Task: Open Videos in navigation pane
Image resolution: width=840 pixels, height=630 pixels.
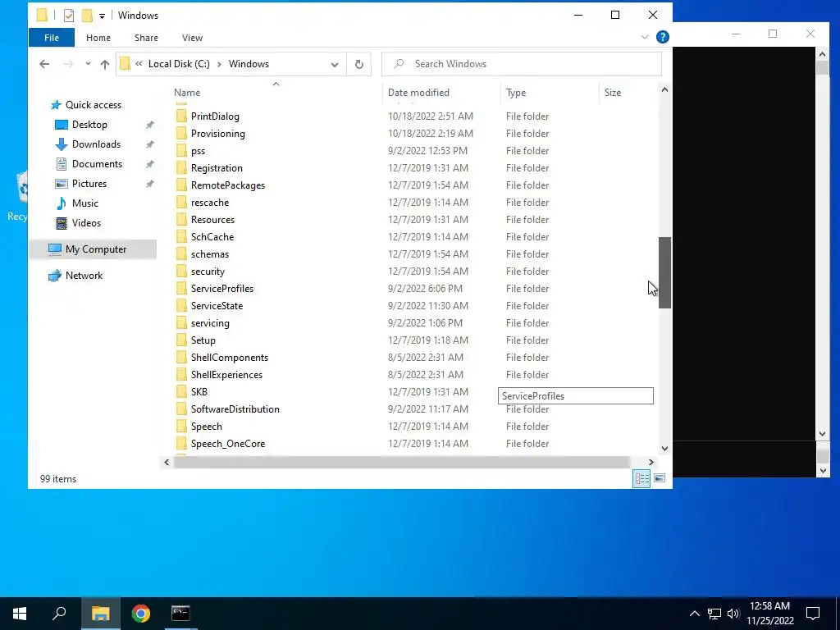Action: (x=86, y=223)
